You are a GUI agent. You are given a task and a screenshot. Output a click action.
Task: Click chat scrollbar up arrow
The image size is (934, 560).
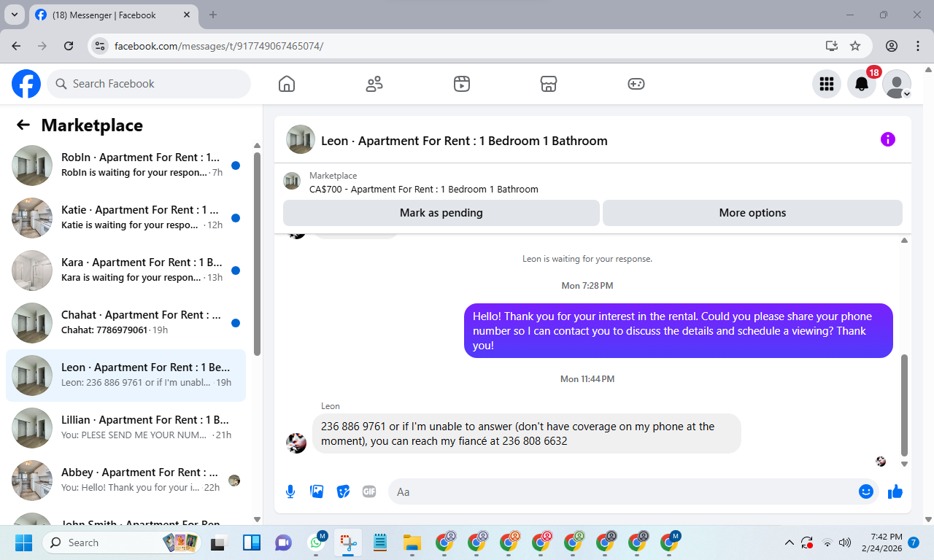905,240
